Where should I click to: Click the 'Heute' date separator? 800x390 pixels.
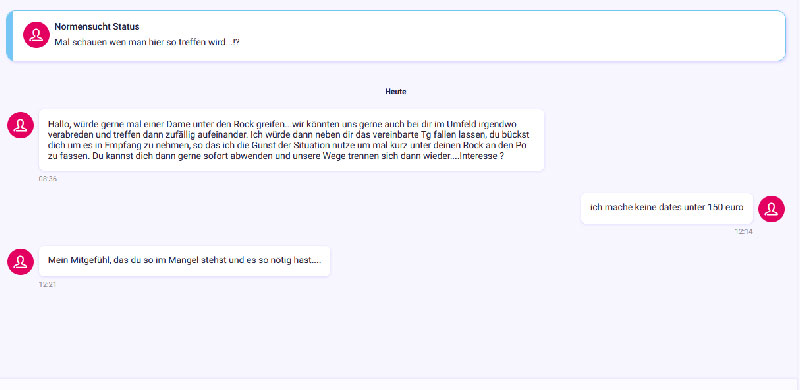coord(396,92)
